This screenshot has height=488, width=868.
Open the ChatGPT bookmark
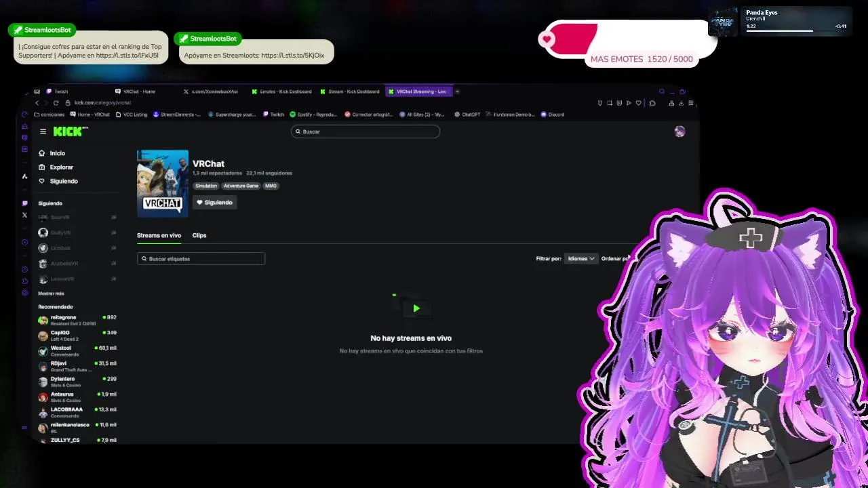tap(468, 115)
